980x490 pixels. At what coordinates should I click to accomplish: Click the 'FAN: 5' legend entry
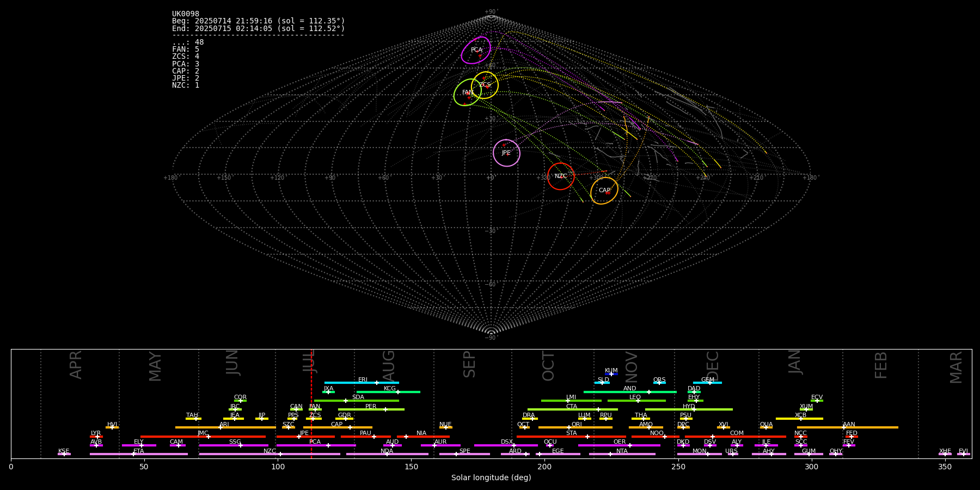click(x=186, y=50)
